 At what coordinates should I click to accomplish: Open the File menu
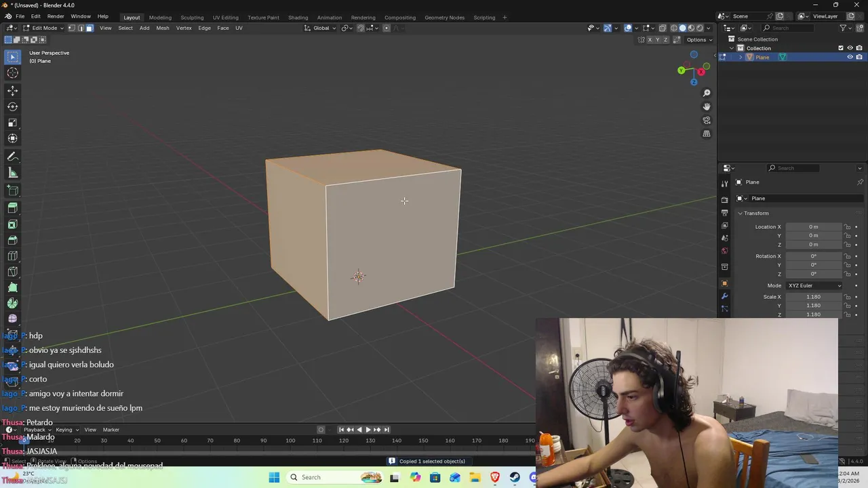20,16
